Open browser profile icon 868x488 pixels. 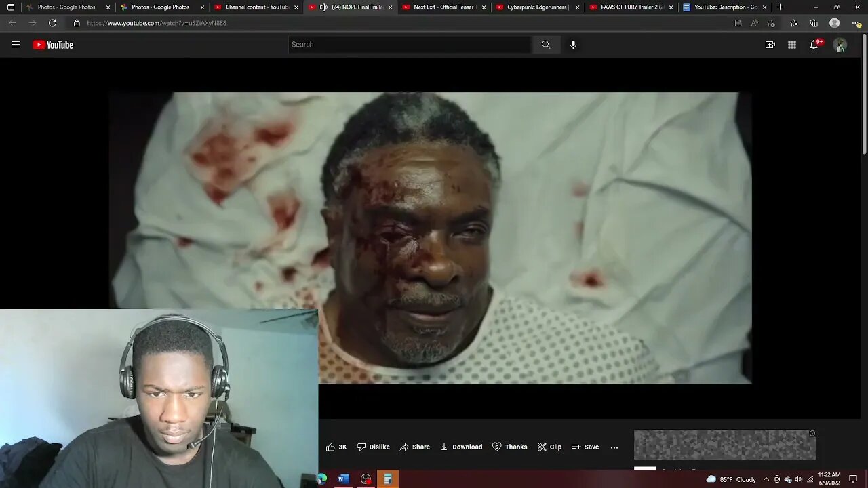click(x=835, y=23)
